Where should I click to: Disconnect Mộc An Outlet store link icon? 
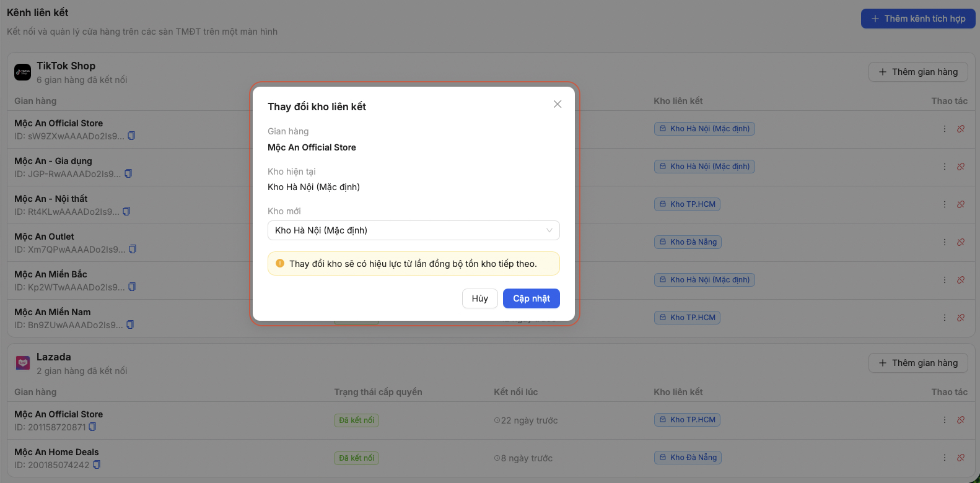pos(961,242)
